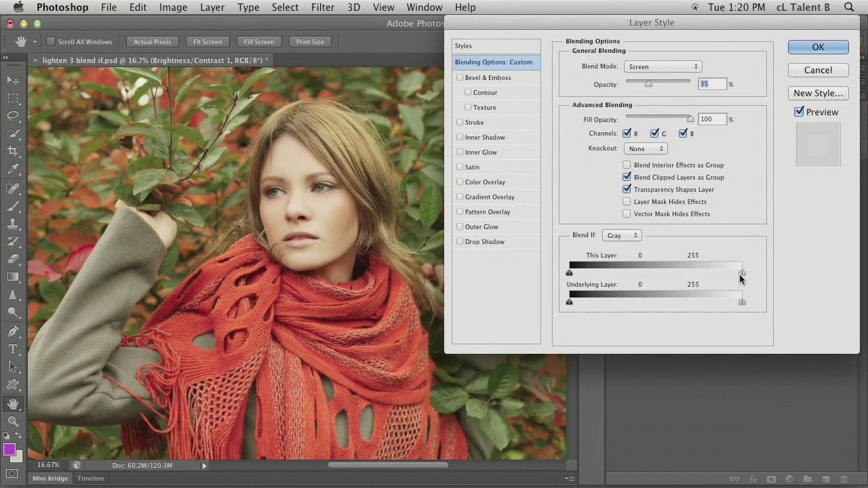This screenshot has width=868, height=488.
Task: Click the link layers icon
Action: 734,479
